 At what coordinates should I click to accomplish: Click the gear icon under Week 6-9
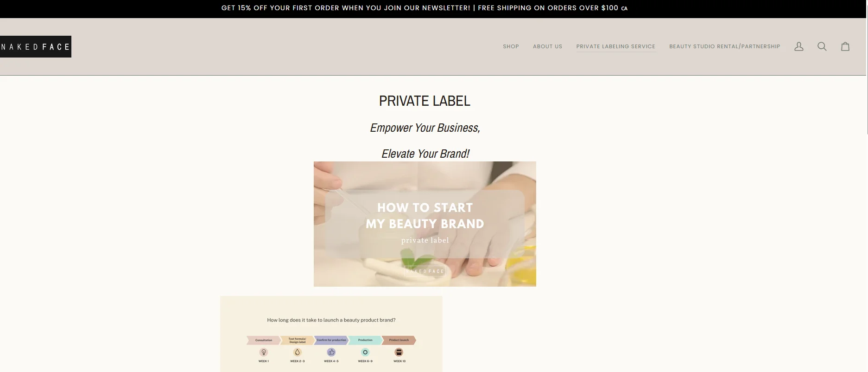point(365,353)
